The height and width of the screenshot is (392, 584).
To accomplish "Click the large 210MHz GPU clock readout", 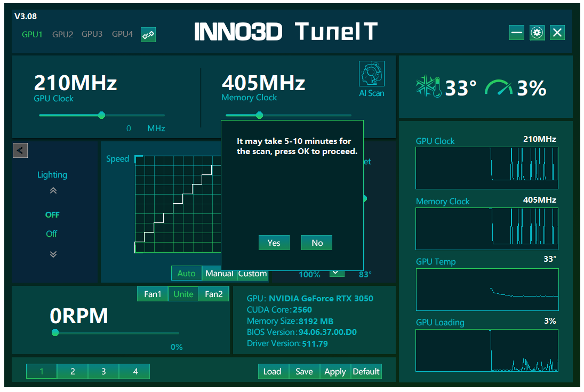I will point(75,82).
